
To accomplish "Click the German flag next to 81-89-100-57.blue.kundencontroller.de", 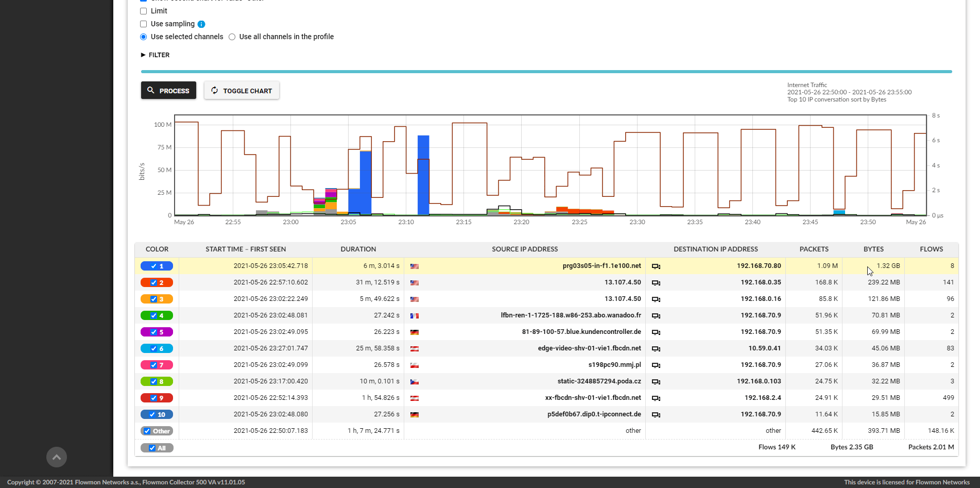I will coord(415,332).
